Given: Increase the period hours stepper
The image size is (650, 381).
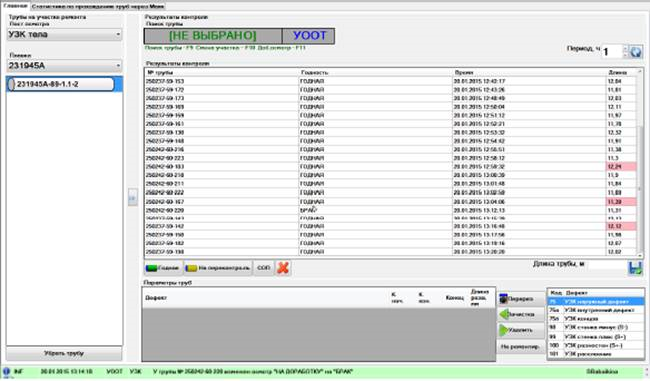Looking at the screenshot, I should [x=625, y=49].
